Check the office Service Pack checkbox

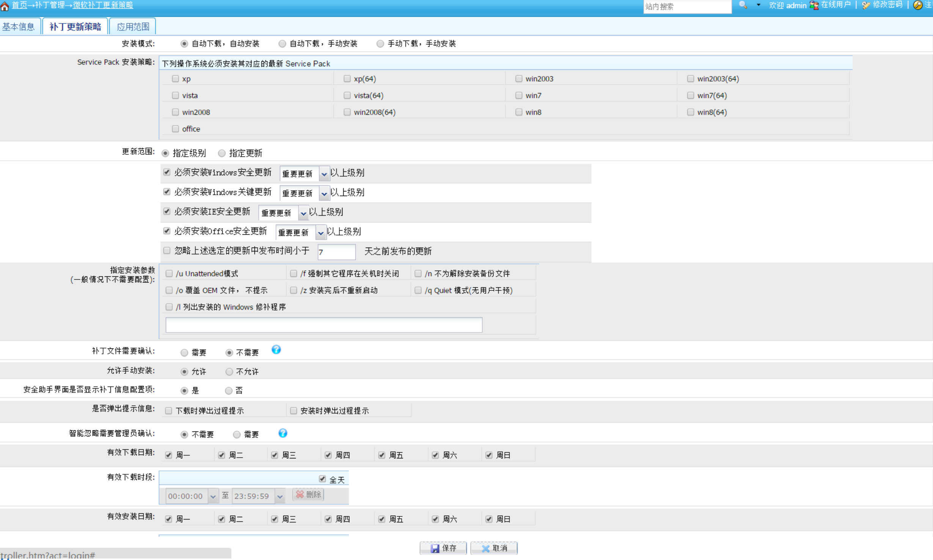coord(175,129)
